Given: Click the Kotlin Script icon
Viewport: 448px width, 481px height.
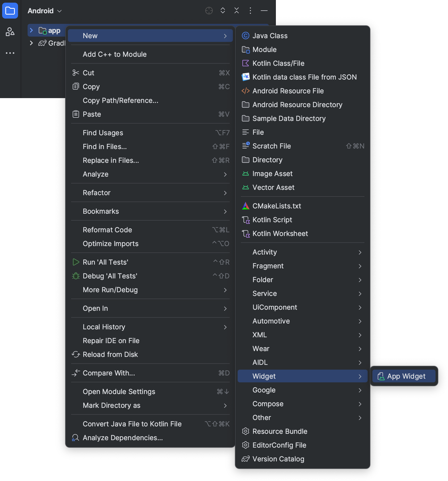Looking at the screenshot, I should pyautogui.click(x=246, y=220).
